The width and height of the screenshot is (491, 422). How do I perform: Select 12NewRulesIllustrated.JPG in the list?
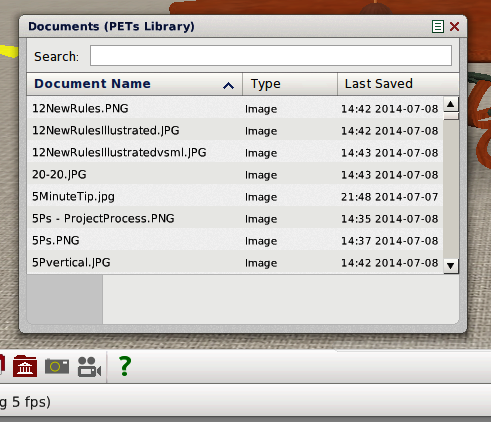(235, 131)
